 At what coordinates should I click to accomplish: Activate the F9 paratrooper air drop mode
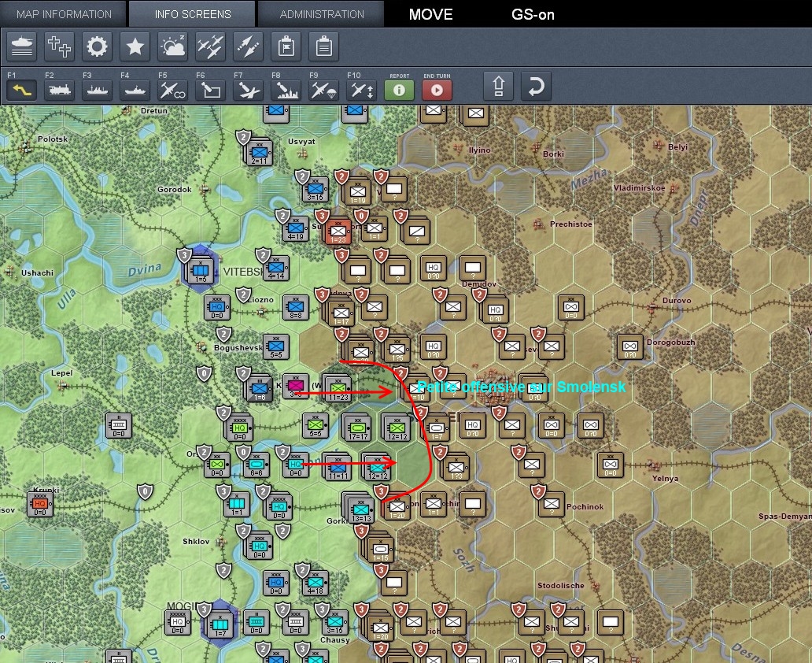(x=324, y=90)
